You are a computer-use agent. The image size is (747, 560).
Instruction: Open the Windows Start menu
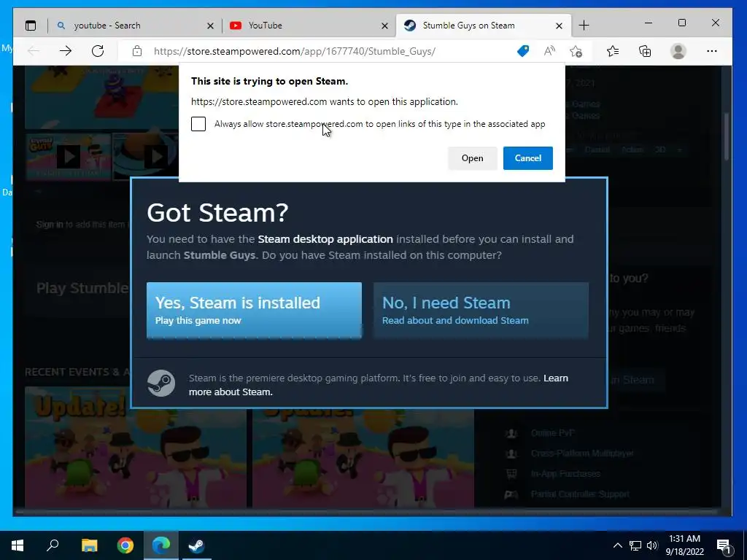18,545
